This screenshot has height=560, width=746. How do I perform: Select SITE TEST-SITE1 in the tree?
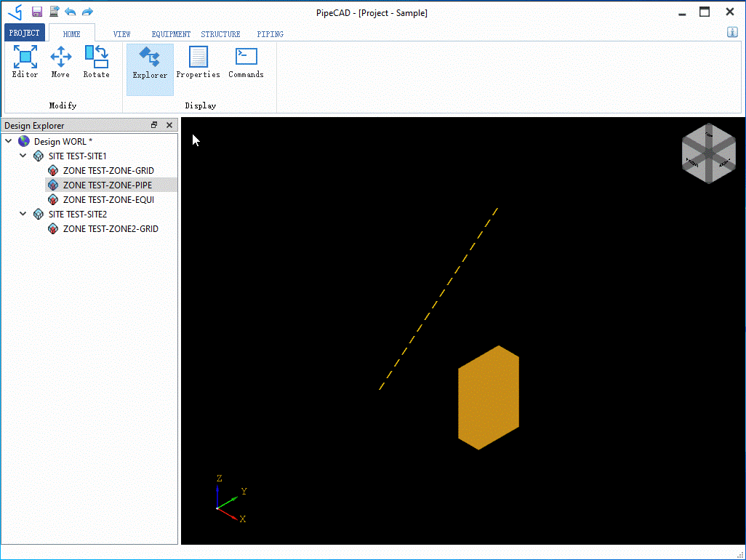[78, 156]
